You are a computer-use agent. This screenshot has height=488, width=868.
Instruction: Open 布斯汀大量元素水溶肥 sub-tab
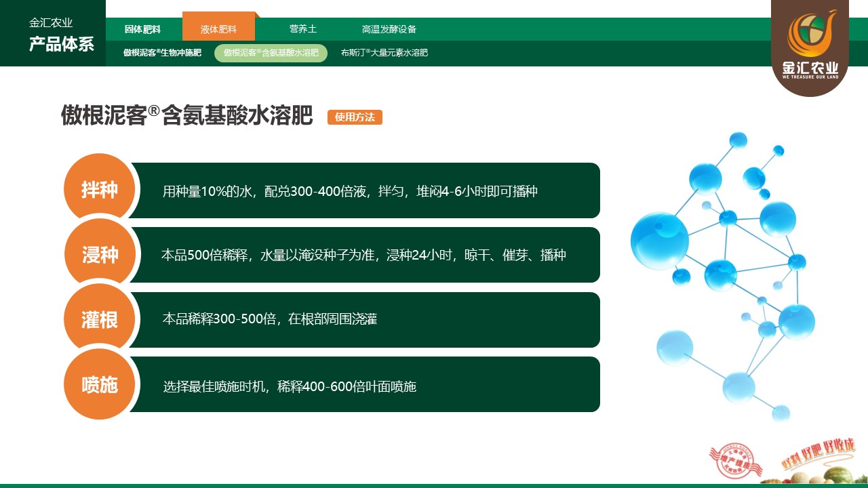(384, 53)
